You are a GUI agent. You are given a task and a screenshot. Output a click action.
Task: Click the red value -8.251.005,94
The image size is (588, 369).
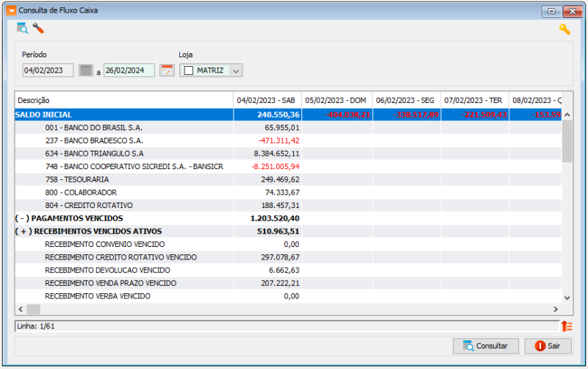coord(276,167)
